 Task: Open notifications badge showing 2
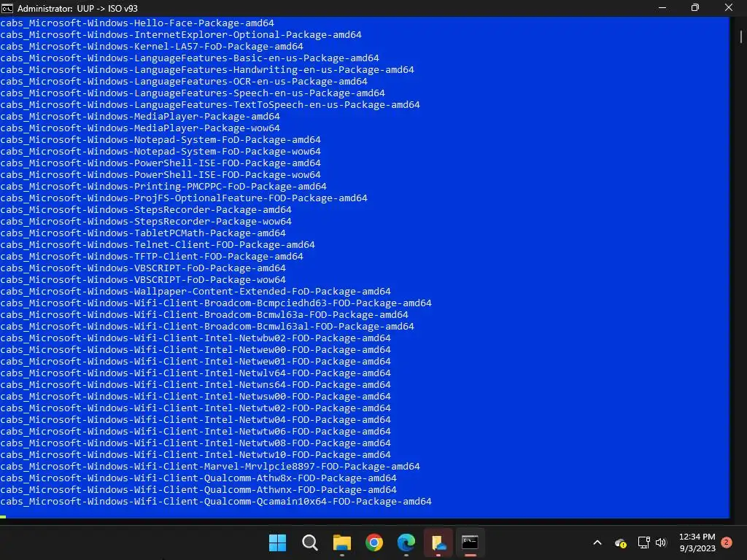[727, 542]
